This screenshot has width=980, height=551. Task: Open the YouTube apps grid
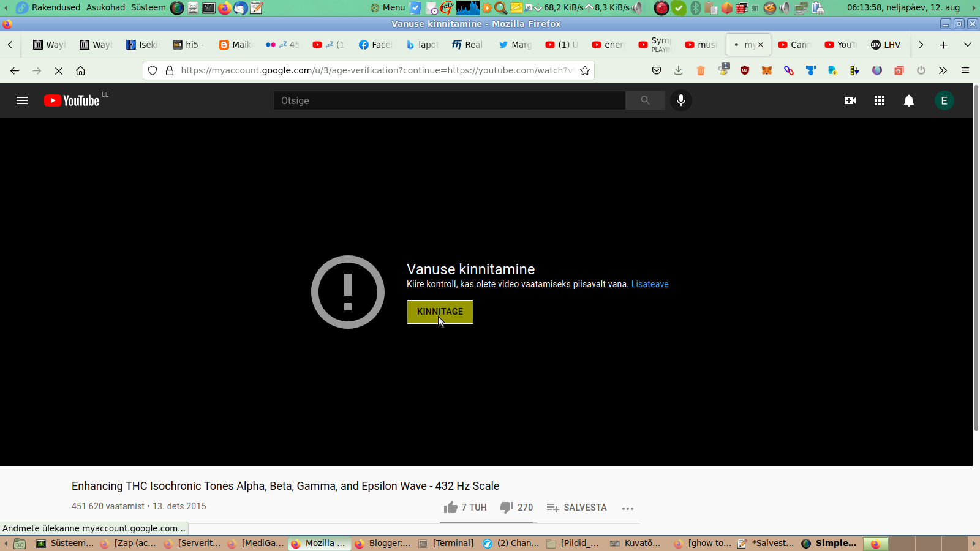[880, 100]
